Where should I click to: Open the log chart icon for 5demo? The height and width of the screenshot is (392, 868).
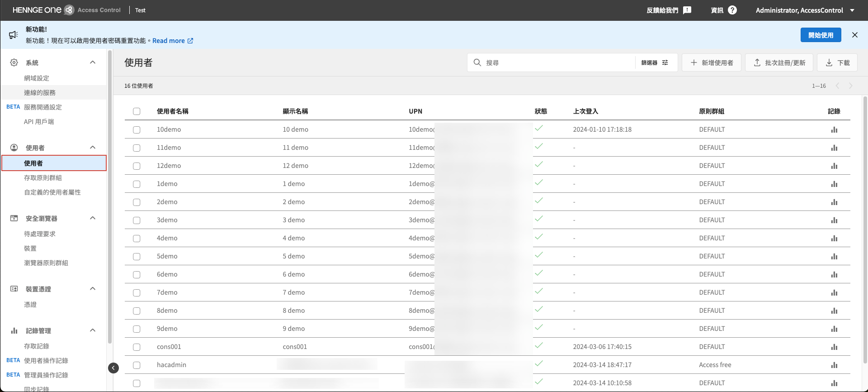(x=834, y=257)
